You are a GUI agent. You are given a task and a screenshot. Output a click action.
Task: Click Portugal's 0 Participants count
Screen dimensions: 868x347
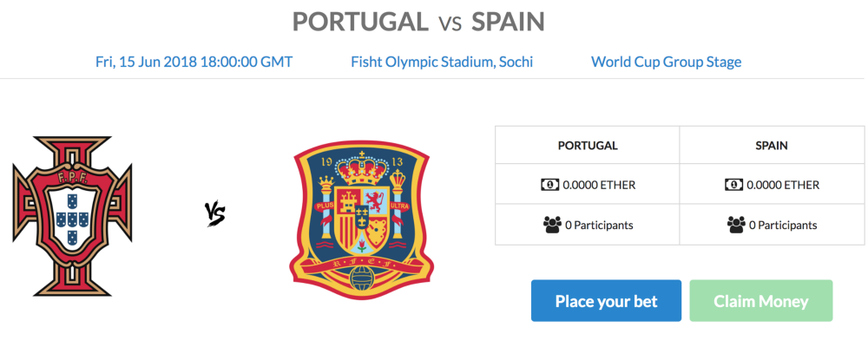(599, 226)
